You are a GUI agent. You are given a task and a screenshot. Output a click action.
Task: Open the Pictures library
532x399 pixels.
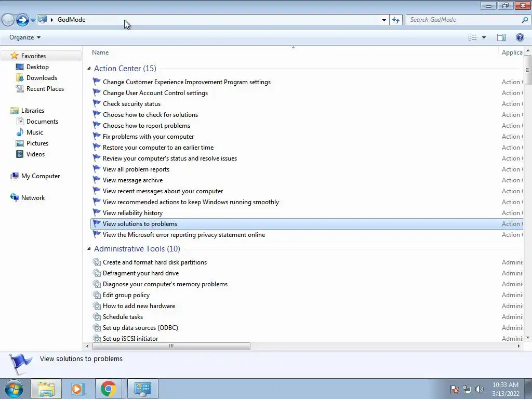(x=37, y=143)
